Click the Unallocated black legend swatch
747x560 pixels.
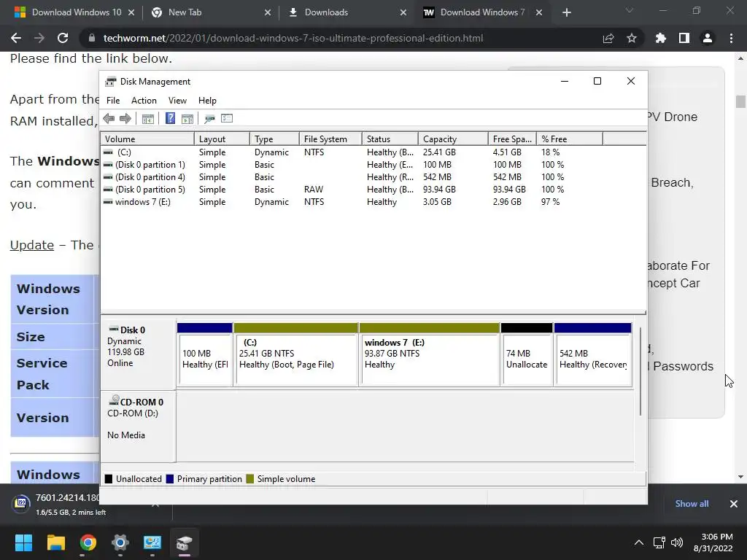coord(109,479)
